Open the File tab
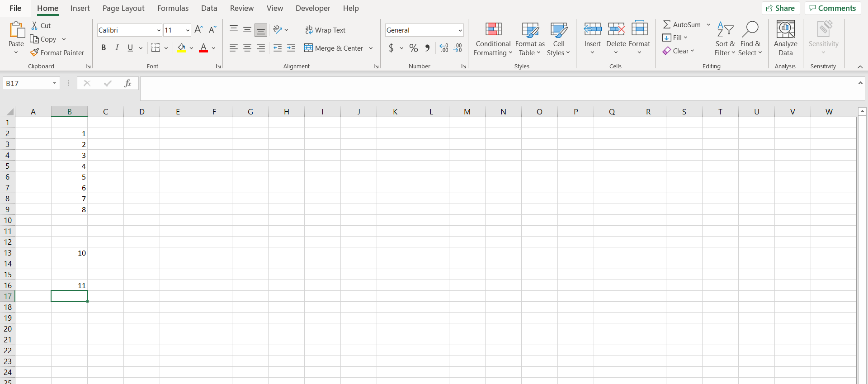868x384 pixels. tap(15, 8)
